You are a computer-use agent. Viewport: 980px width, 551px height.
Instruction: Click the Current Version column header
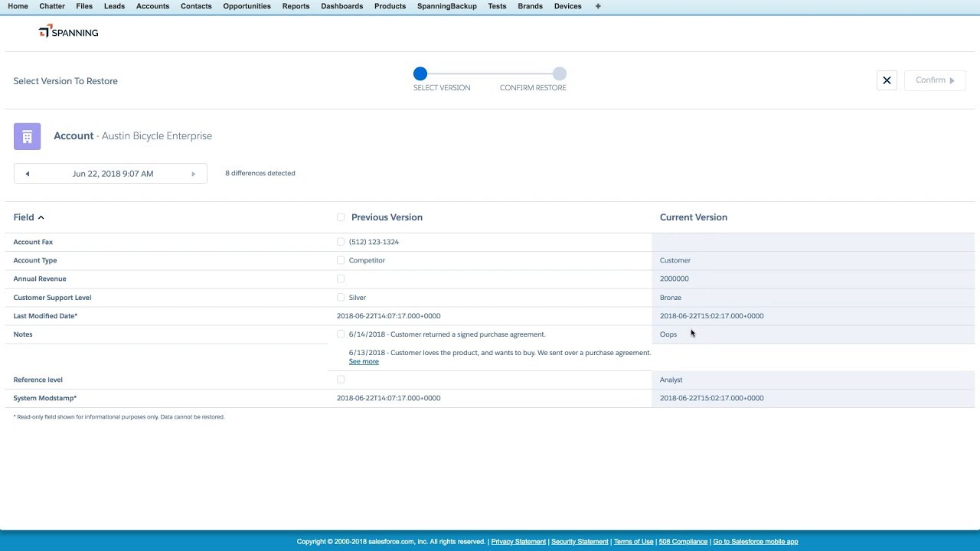click(x=694, y=217)
